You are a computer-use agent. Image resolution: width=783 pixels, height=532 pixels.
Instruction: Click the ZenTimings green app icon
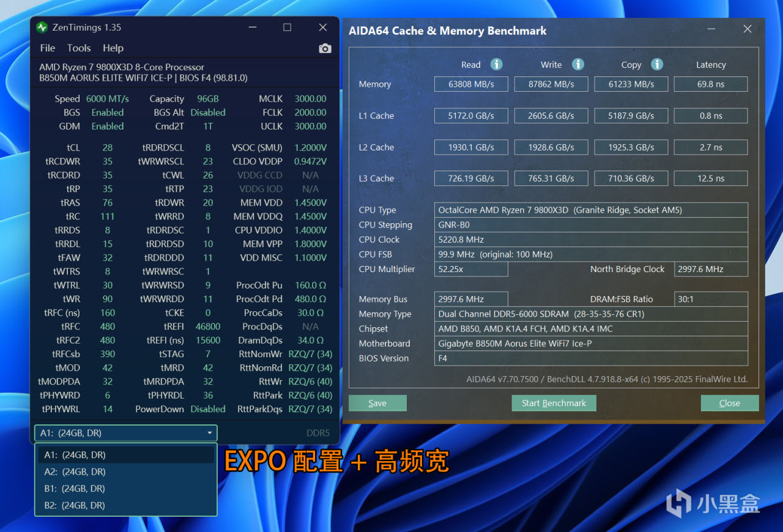[x=42, y=28]
